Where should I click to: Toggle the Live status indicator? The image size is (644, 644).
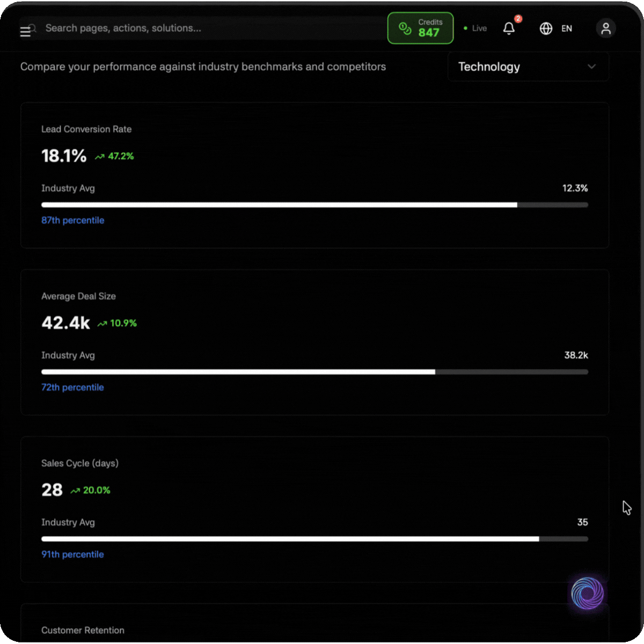[x=475, y=28]
